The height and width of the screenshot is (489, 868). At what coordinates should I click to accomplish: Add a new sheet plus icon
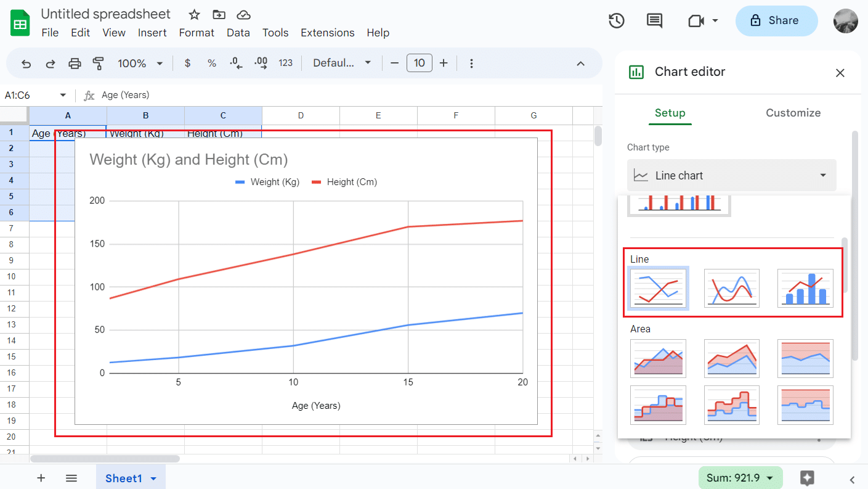click(41, 478)
